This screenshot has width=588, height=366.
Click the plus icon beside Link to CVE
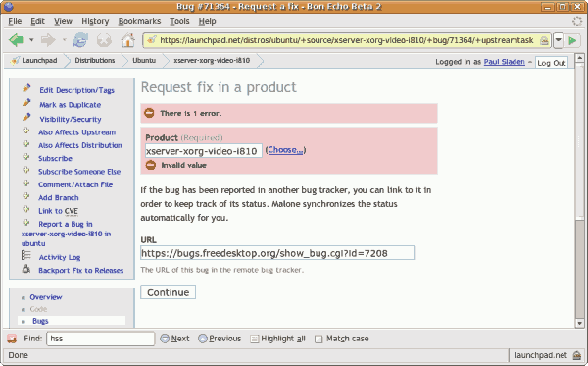tap(25, 209)
